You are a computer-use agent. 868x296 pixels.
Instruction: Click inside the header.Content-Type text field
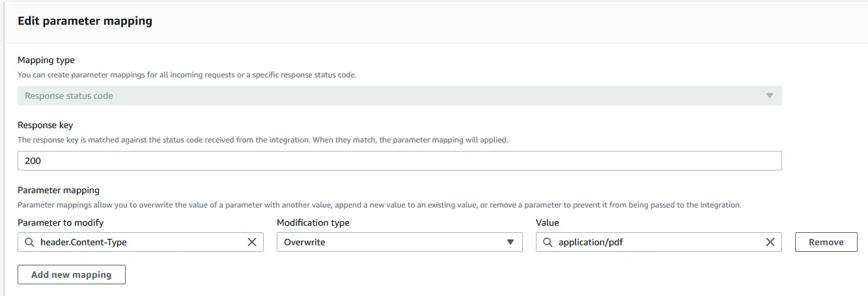[x=130, y=242]
